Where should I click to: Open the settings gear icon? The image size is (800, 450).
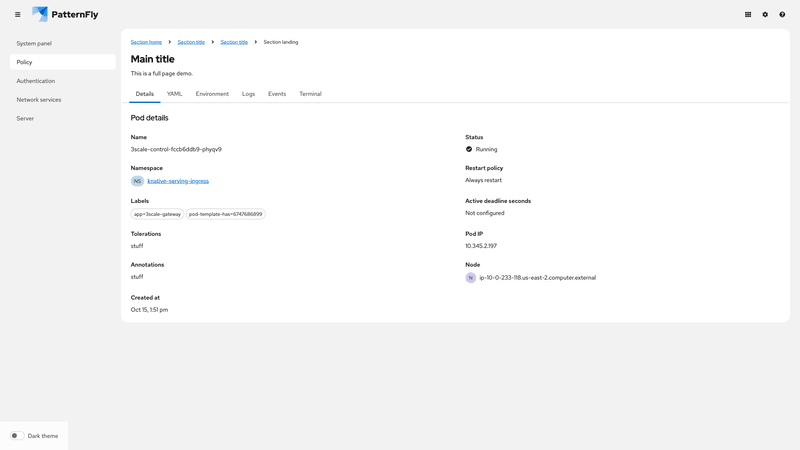pos(765,15)
